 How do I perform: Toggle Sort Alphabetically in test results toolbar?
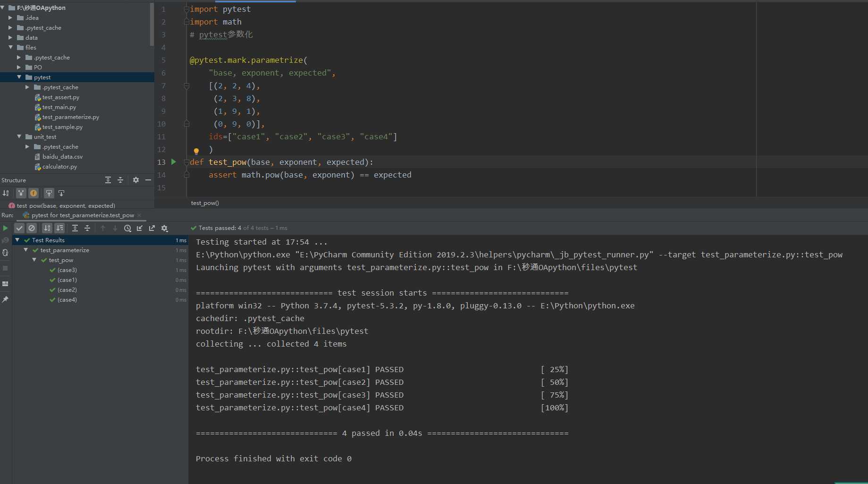(x=47, y=228)
